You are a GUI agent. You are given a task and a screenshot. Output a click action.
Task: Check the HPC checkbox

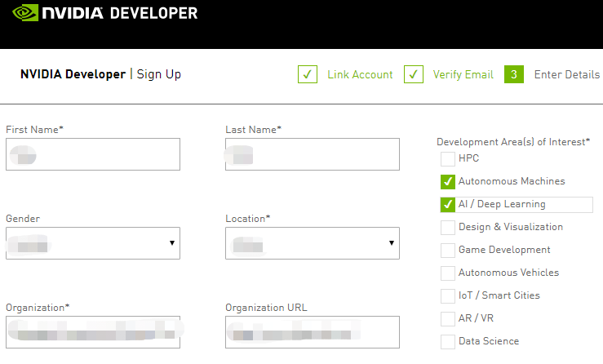448,158
